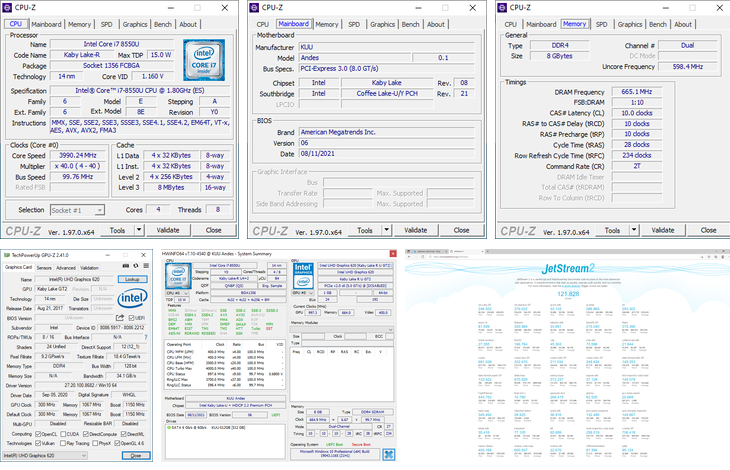This screenshot has width=730, height=470.
Task: Open Tools dropdown arrow in CPU tab window
Action: [139, 230]
